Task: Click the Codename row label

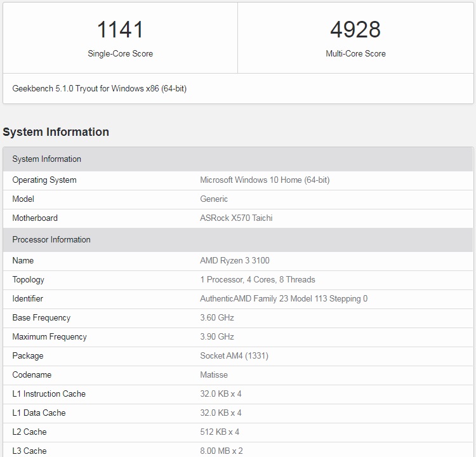Action: click(x=32, y=374)
